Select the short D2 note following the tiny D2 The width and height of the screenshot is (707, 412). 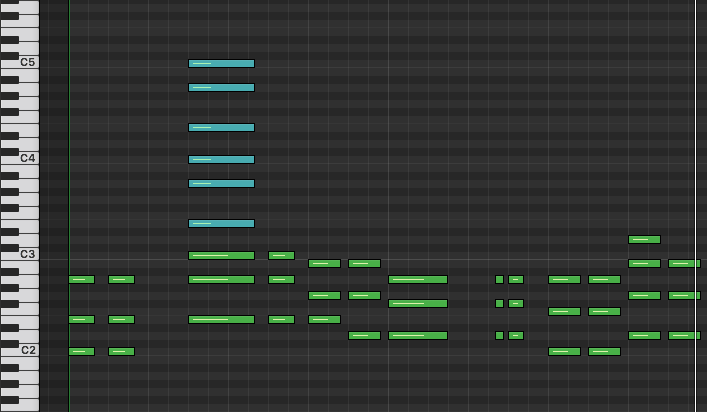516,335
